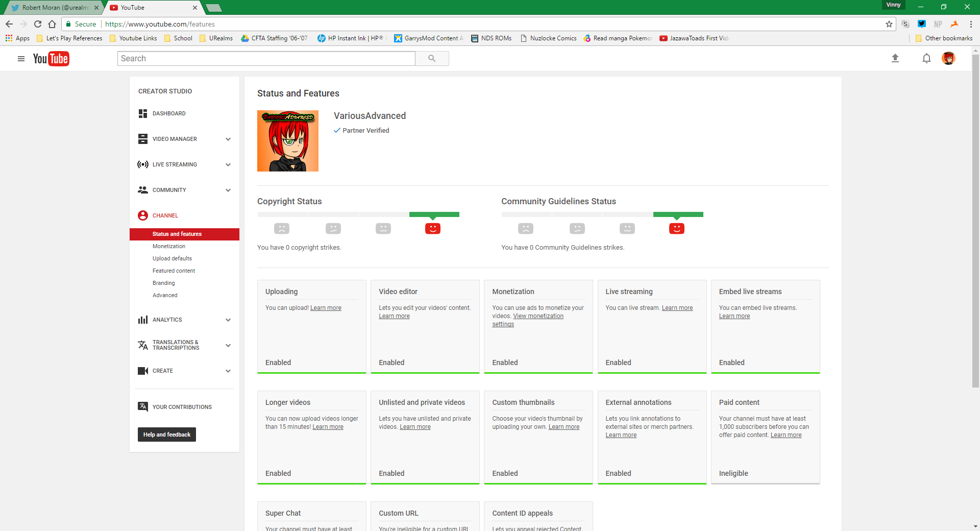
Task: Open the Other bookmarks folder
Action: 944,38
